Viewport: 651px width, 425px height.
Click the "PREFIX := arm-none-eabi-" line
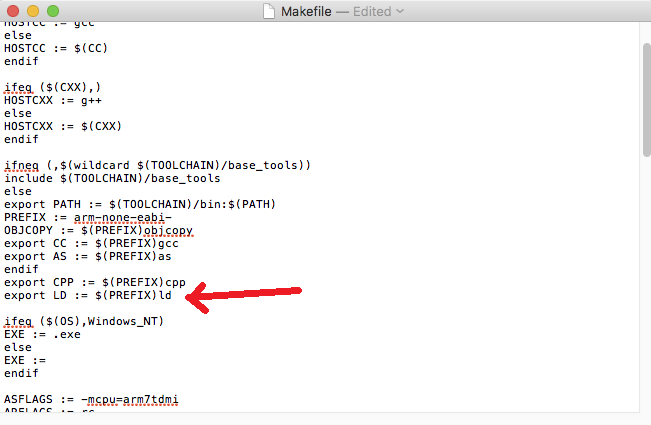pos(87,217)
